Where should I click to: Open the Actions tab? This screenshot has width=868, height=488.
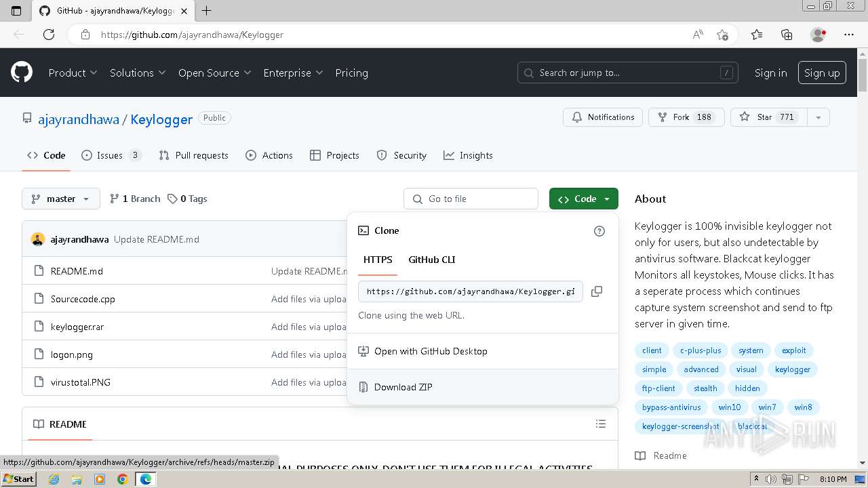(269, 155)
